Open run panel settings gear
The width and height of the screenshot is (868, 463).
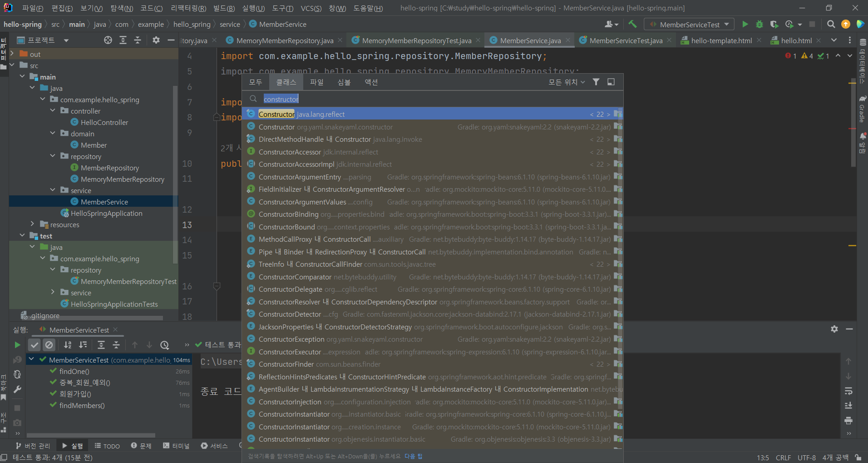coord(834,329)
